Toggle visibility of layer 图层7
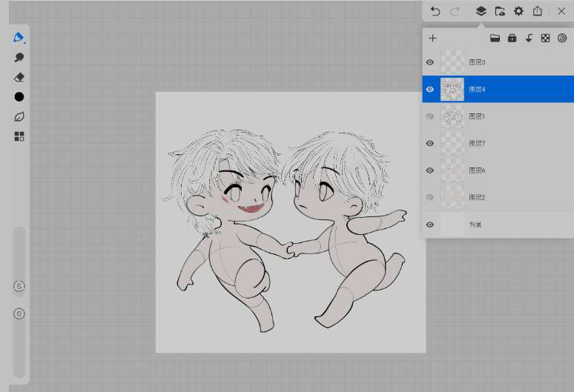The image size is (574, 392). [430, 143]
